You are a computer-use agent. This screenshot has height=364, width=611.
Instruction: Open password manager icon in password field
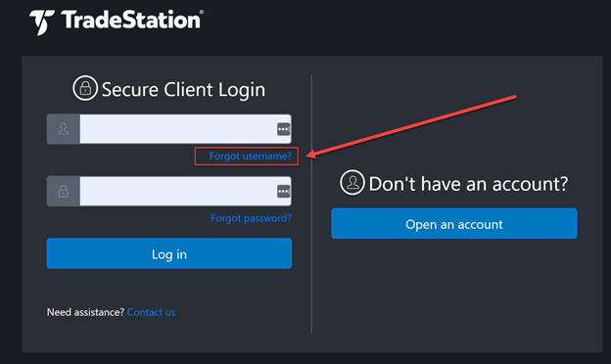point(283,191)
